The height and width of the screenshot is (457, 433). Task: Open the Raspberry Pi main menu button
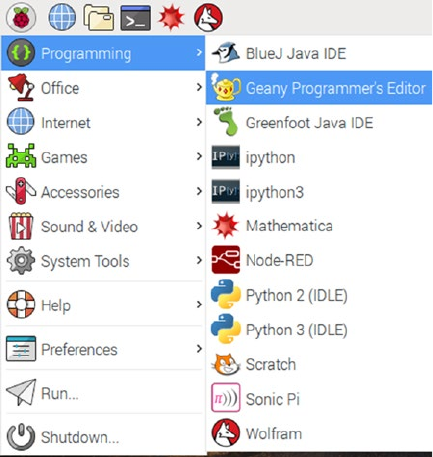coord(21,17)
